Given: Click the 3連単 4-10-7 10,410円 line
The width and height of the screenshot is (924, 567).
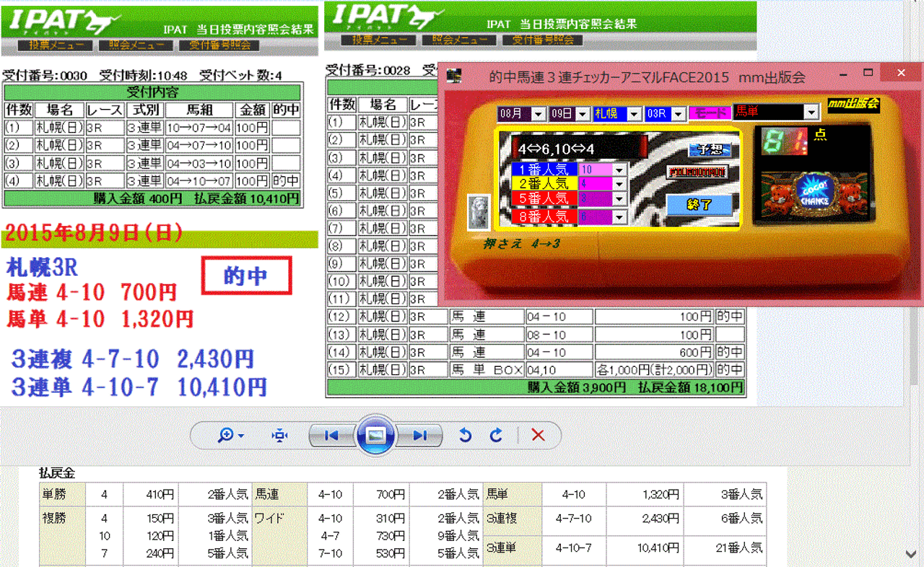Looking at the screenshot, I should tap(139, 386).
